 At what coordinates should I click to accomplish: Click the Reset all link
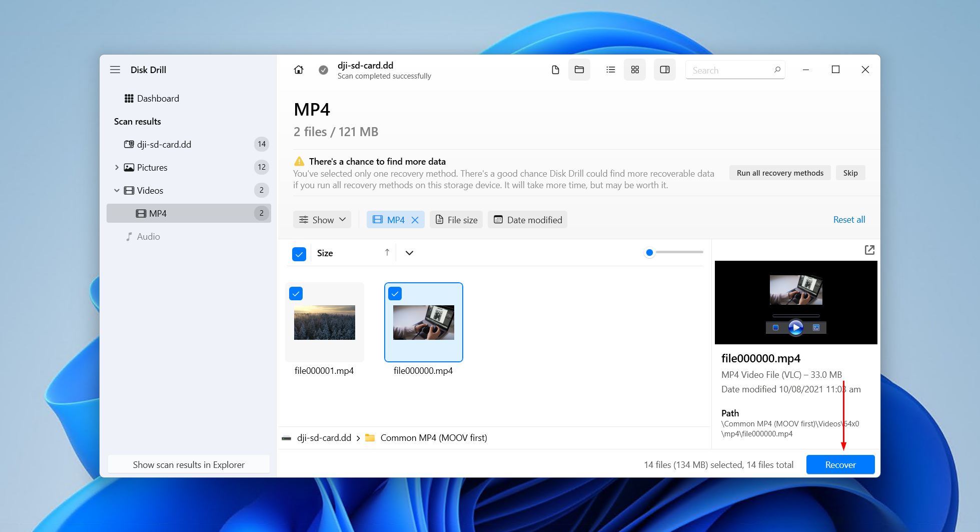[849, 220]
